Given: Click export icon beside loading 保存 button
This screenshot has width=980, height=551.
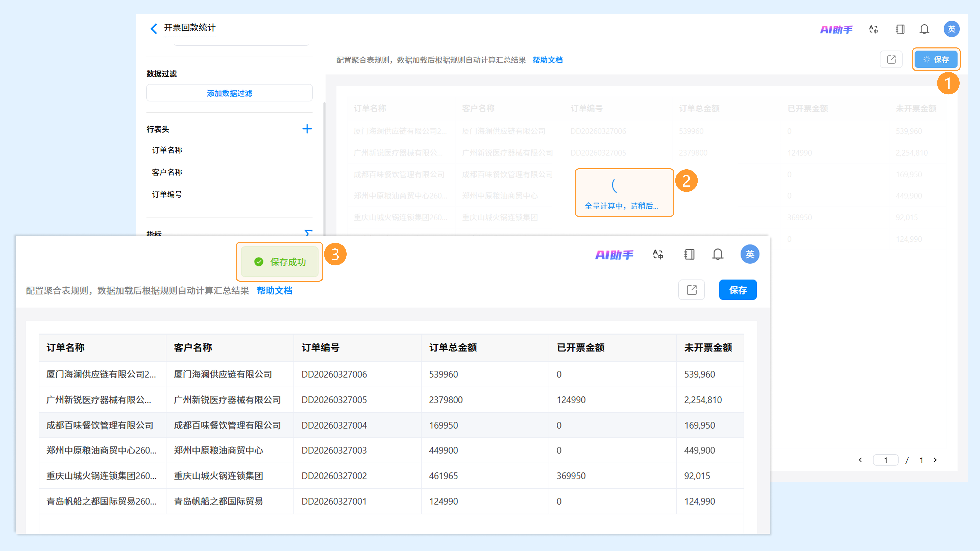Looking at the screenshot, I should (x=891, y=59).
